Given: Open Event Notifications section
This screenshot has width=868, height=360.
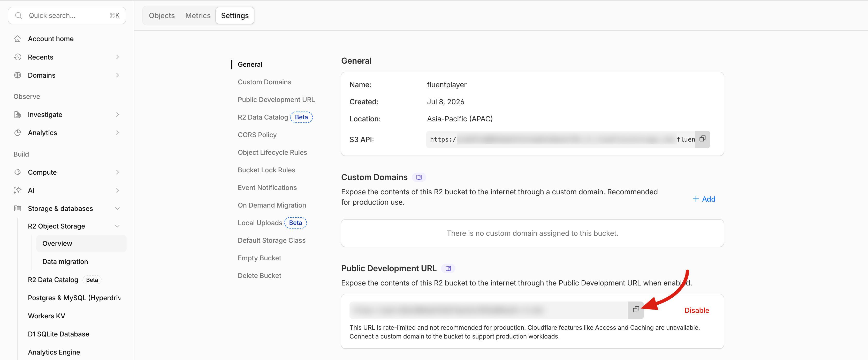Looking at the screenshot, I should click(267, 188).
